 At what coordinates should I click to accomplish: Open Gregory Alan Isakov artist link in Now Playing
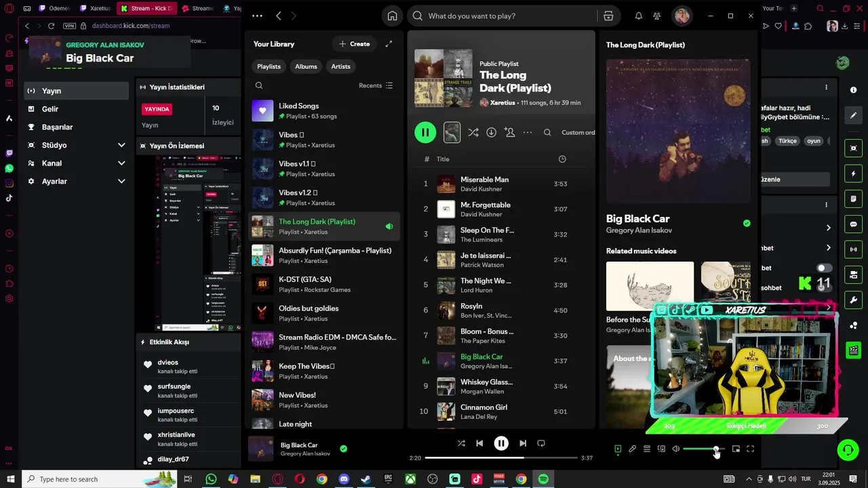[x=639, y=230]
